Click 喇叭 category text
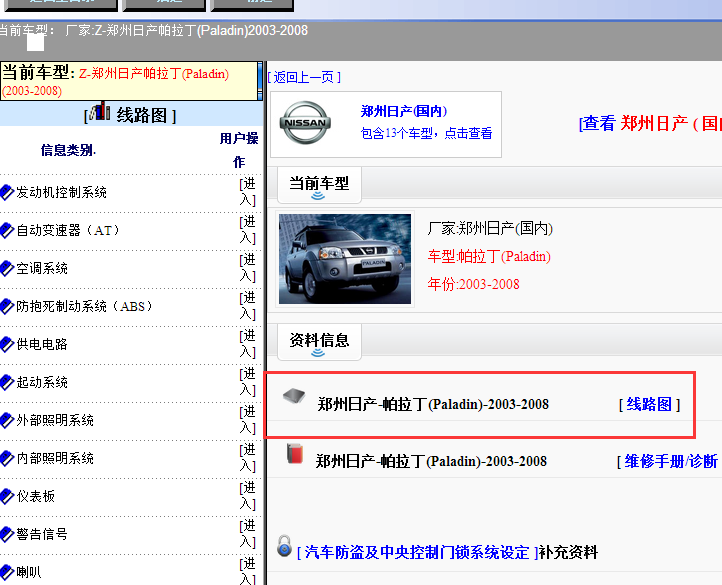The image size is (722, 585). pos(29,572)
